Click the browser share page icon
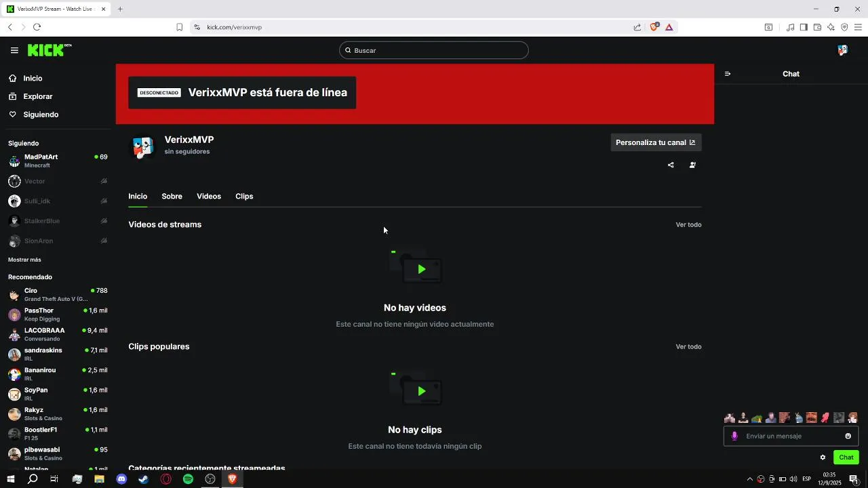This screenshot has height=488, width=868. click(637, 27)
